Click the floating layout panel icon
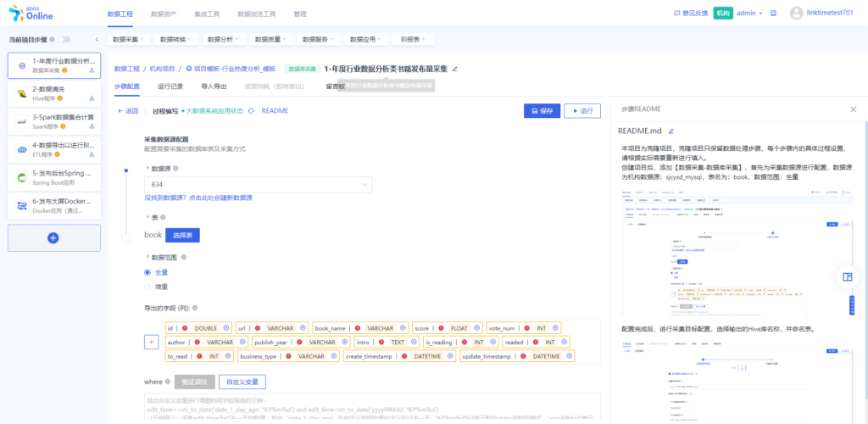Image resolution: width=868 pixels, height=424 pixels. [x=847, y=276]
